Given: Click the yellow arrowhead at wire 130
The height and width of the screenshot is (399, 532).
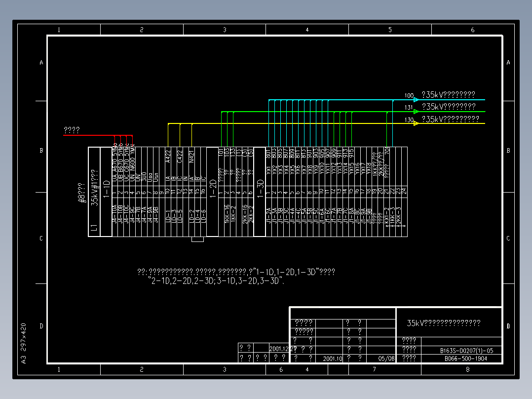Looking at the screenshot, I should pyautogui.click(x=416, y=123).
